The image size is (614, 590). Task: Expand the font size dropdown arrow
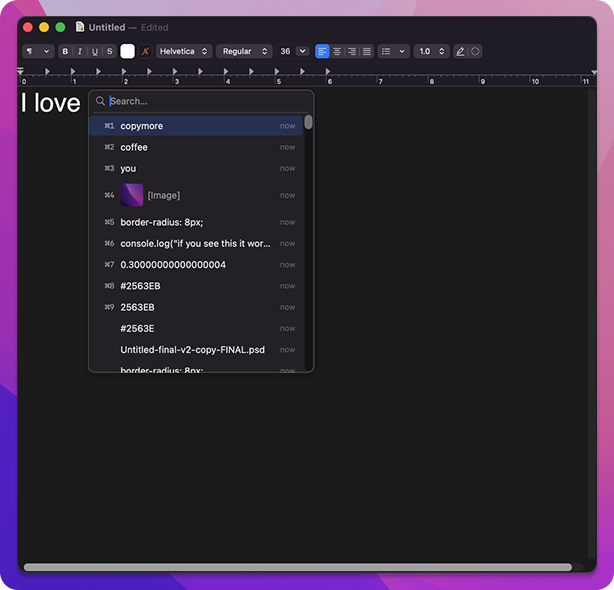(303, 51)
